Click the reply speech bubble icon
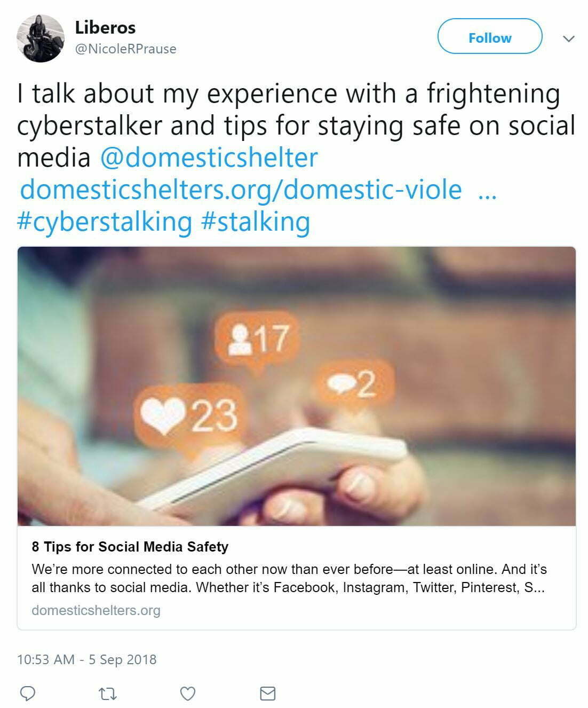 coord(27,693)
